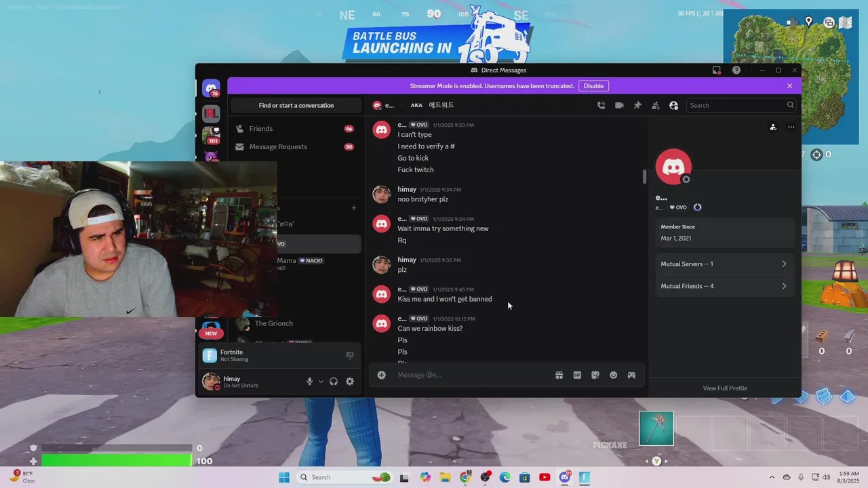868x488 pixels.
Task: Open pinned messages in the DM
Action: 637,105
